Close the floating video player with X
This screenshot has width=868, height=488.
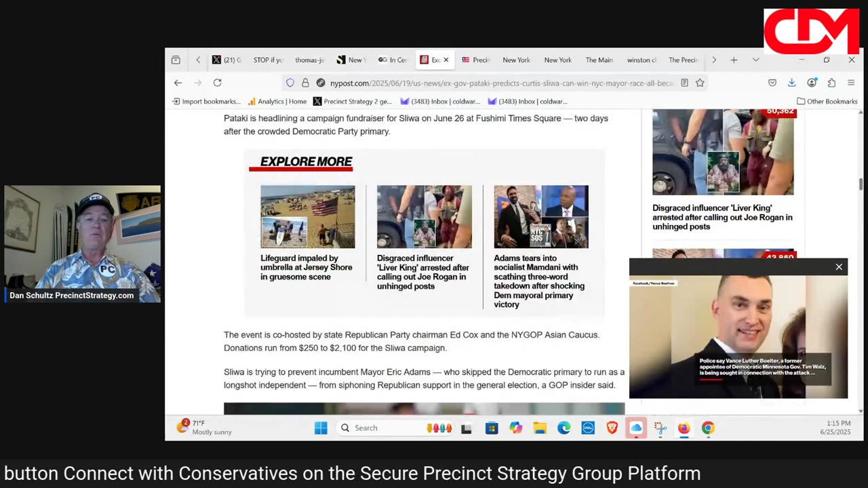point(839,267)
